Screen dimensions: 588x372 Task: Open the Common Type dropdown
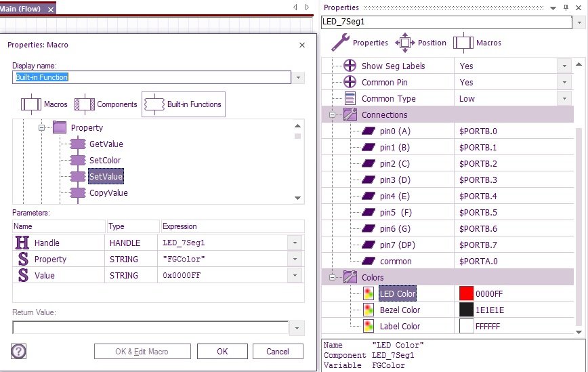(x=563, y=98)
